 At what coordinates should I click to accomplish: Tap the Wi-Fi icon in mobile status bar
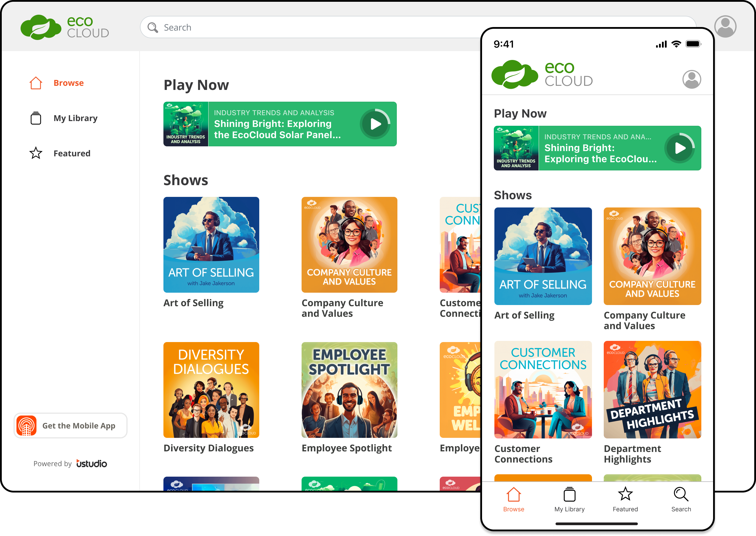pyautogui.click(x=676, y=44)
